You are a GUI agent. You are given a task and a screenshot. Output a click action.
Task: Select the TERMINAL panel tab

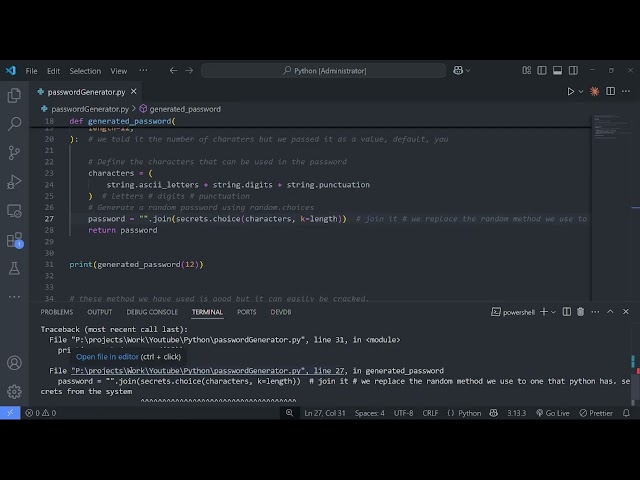(x=207, y=312)
